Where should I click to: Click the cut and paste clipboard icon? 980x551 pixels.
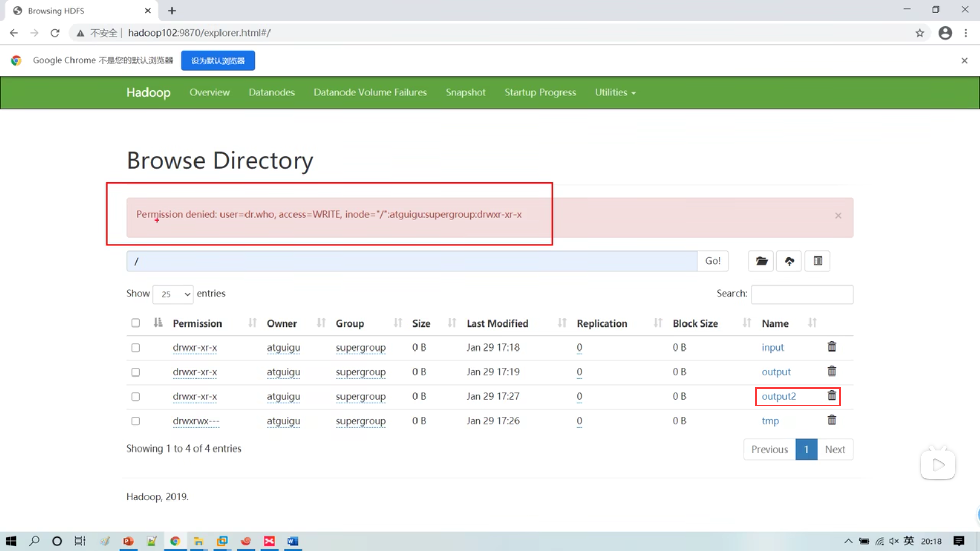click(x=818, y=261)
